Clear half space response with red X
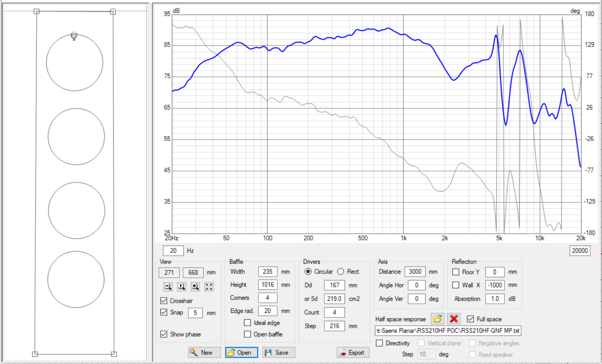Screen dimensions: 602x364 [454, 319]
